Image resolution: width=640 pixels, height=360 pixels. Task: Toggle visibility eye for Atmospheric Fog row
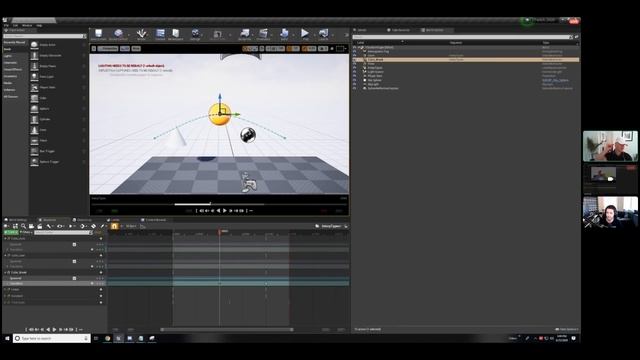coord(354,51)
